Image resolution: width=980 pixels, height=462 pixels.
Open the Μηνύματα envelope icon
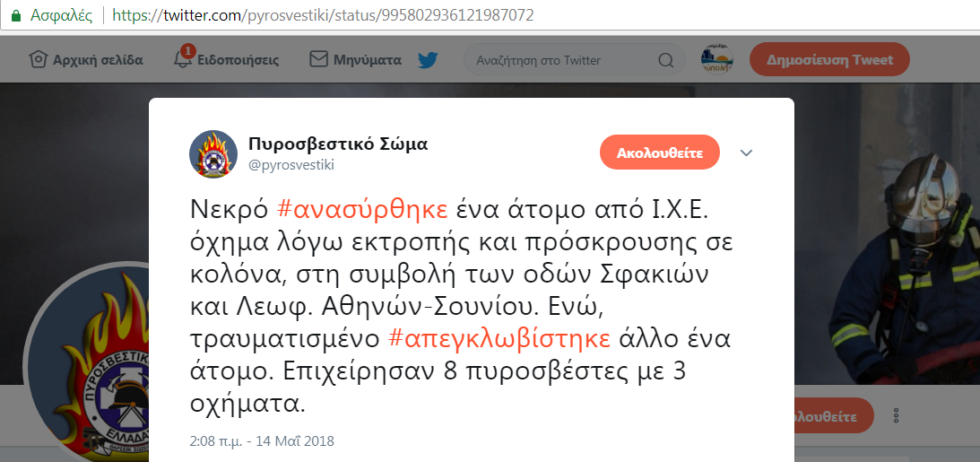pos(319,59)
